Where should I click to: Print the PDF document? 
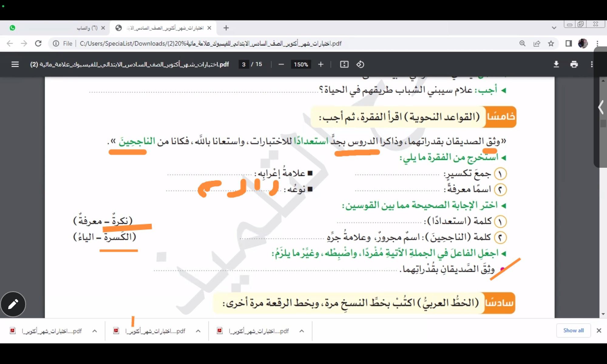(574, 64)
